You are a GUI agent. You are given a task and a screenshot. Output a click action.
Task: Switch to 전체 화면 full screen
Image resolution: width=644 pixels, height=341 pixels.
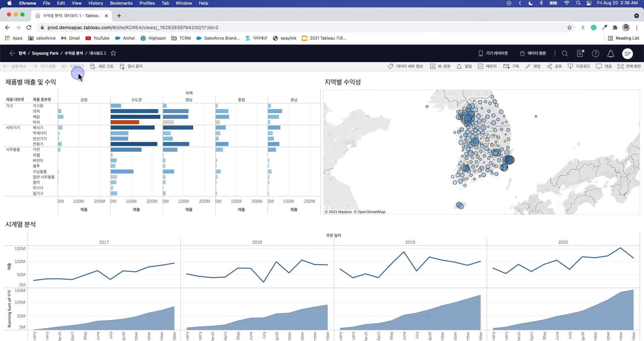(629, 66)
